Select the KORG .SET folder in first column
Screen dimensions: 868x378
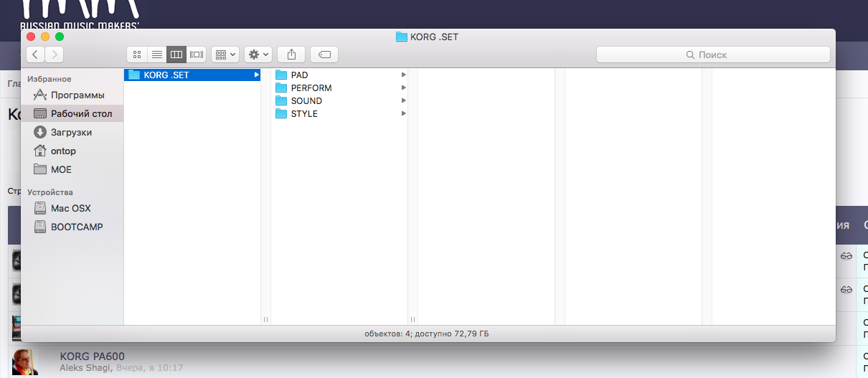(192, 75)
